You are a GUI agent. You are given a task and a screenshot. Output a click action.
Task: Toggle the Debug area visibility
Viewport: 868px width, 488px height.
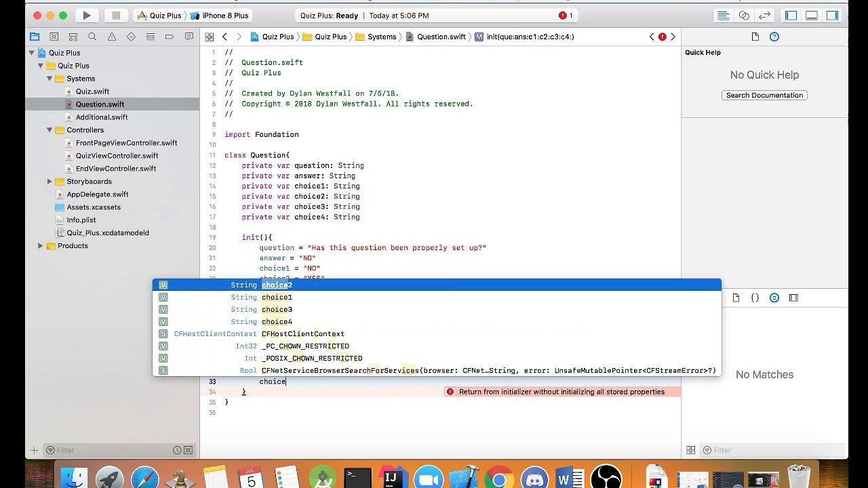pyautogui.click(x=812, y=15)
